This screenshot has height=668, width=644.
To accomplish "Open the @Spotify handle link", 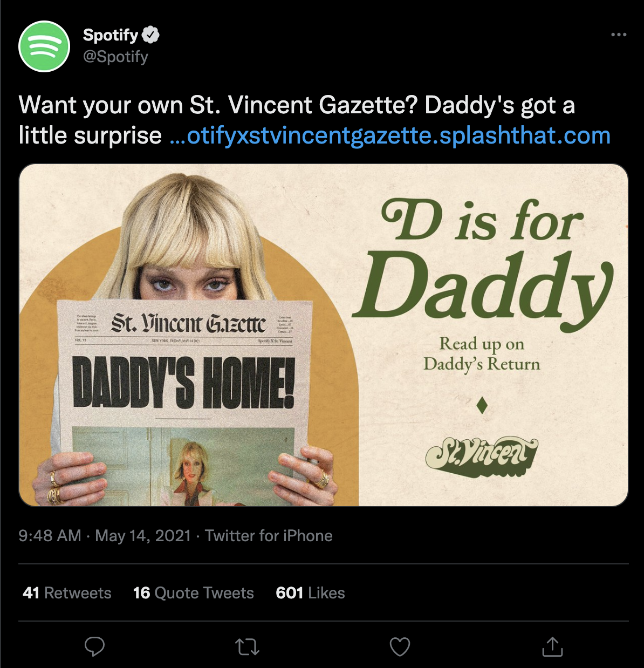I will (115, 57).
